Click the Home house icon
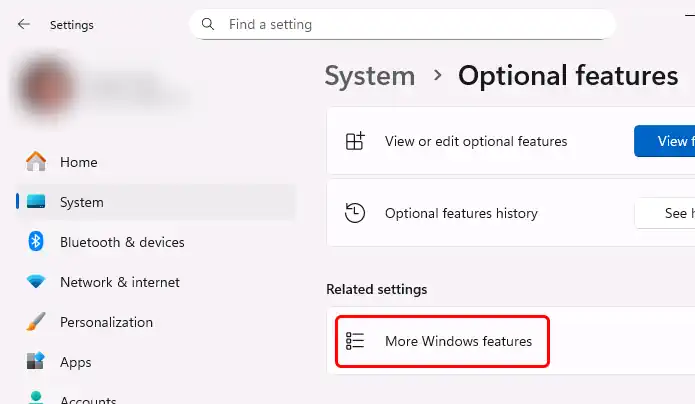This screenshot has height=404, width=695. [x=36, y=162]
